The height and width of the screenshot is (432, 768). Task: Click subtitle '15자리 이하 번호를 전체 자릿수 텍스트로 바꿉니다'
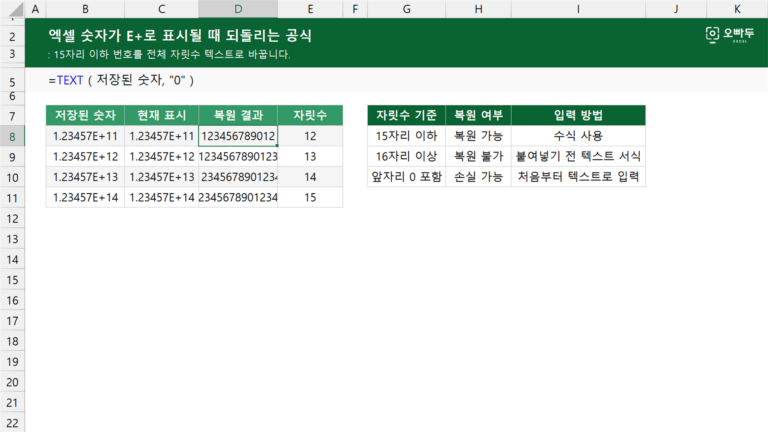[x=169, y=54]
